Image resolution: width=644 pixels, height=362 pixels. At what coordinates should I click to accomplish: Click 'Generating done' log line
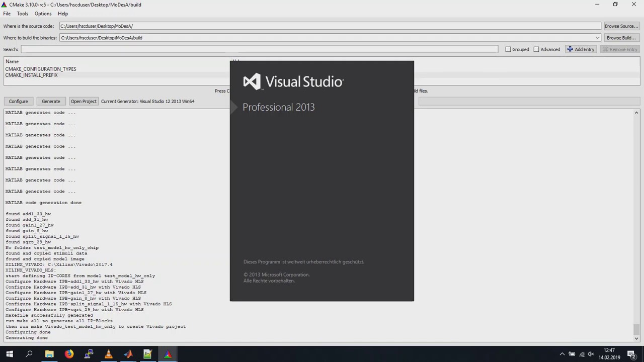pyautogui.click(x=27, y=338)
